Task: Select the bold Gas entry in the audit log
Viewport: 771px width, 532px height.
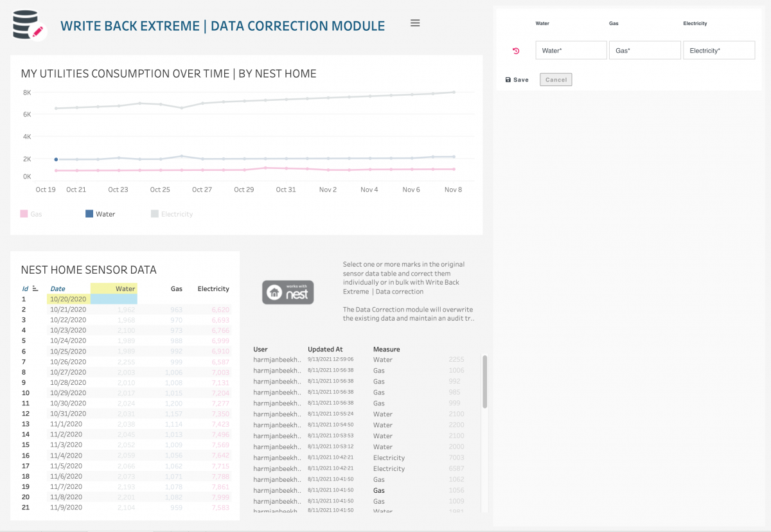Action: point(378,490)
